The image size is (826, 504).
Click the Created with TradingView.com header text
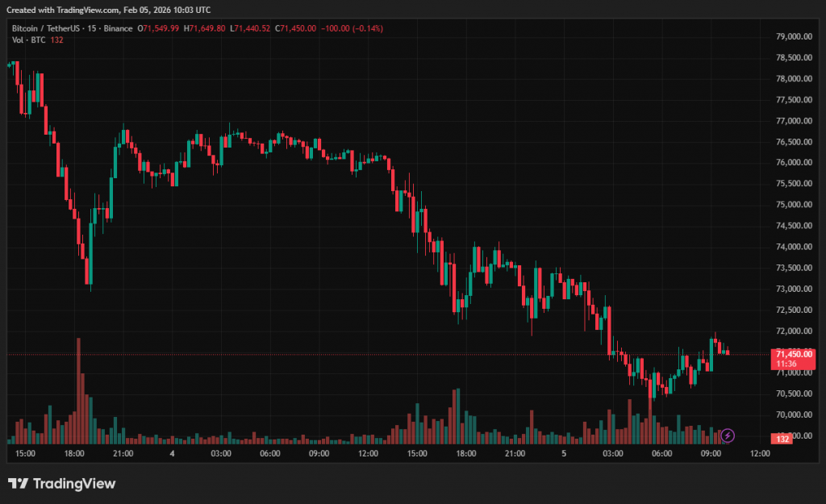click(108, 10)
